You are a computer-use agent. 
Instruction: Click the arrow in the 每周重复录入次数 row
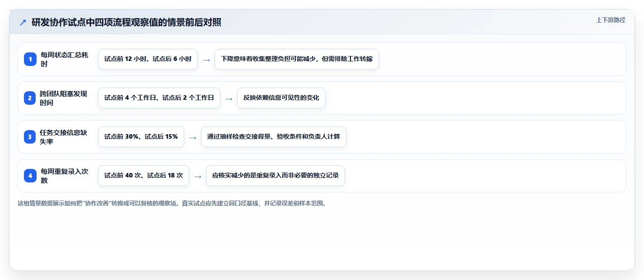pos(197,176)
